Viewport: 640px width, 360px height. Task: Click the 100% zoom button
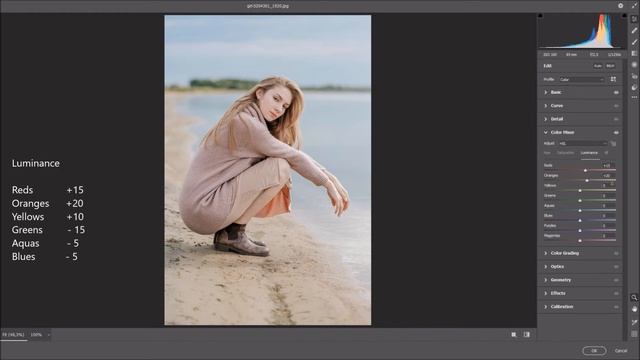tap(36, 335)
